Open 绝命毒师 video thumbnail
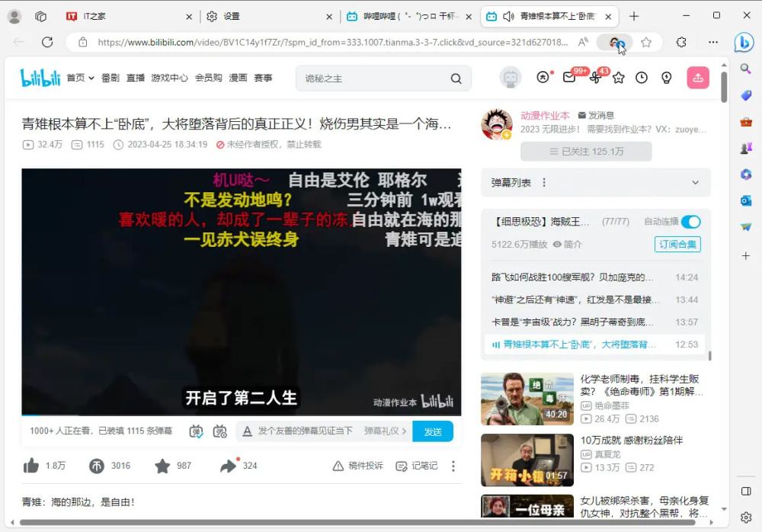This screenshot has width=762, height=532. [x=527, y=399]
